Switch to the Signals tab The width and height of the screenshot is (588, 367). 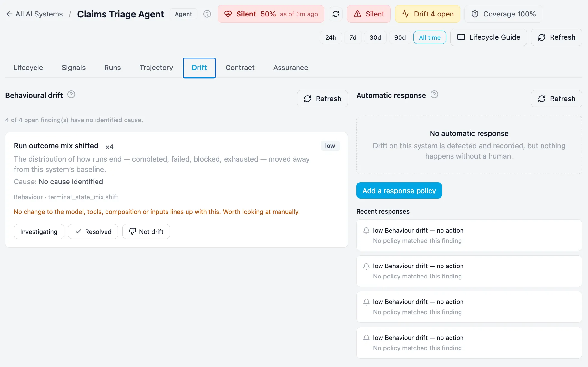(x=74, y=68)
